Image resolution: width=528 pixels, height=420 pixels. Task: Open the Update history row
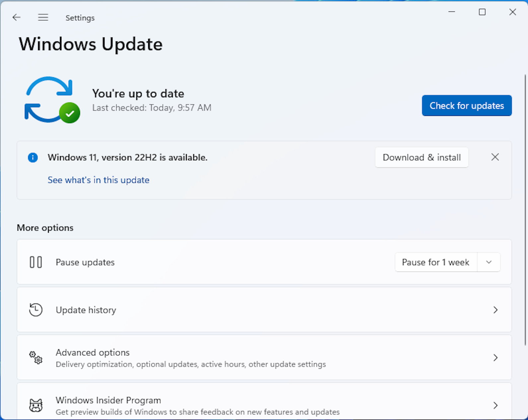coord(264,310)
